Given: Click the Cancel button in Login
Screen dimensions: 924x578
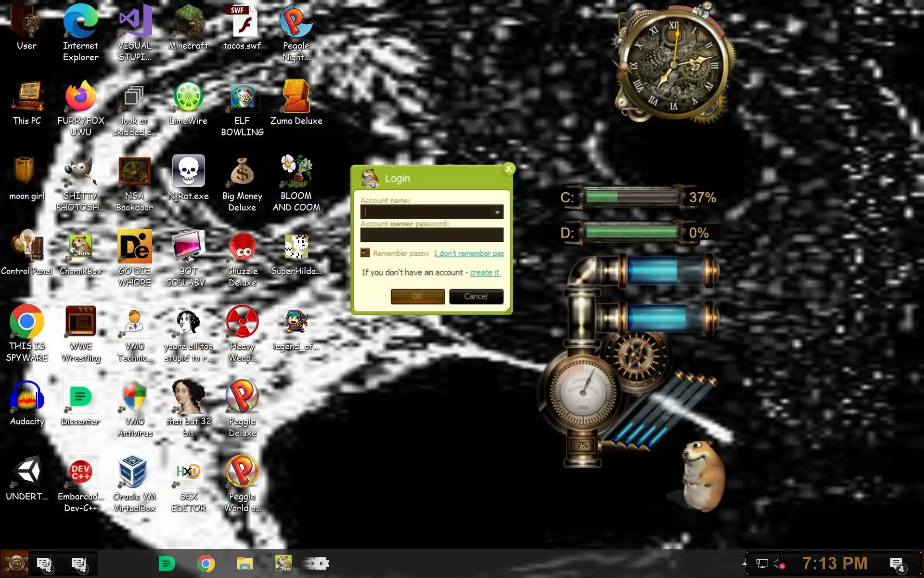Looking at the screenshot, I should tap(476, 296).
